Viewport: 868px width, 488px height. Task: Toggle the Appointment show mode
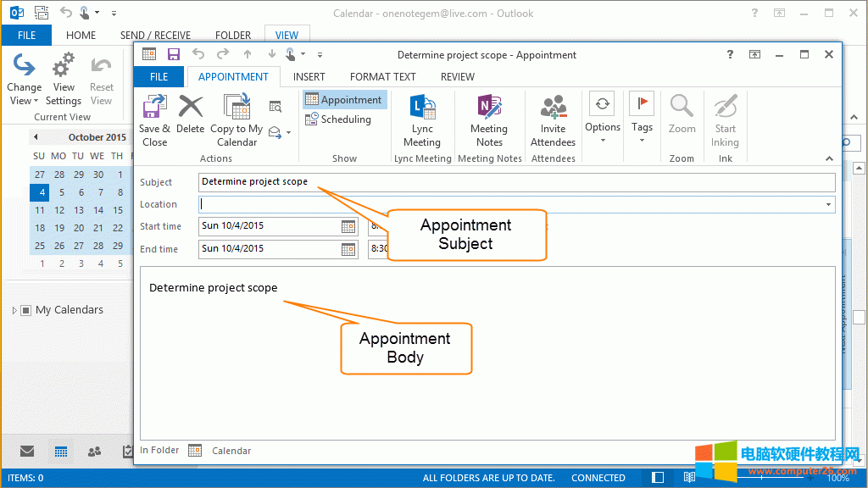click(343, 99)
